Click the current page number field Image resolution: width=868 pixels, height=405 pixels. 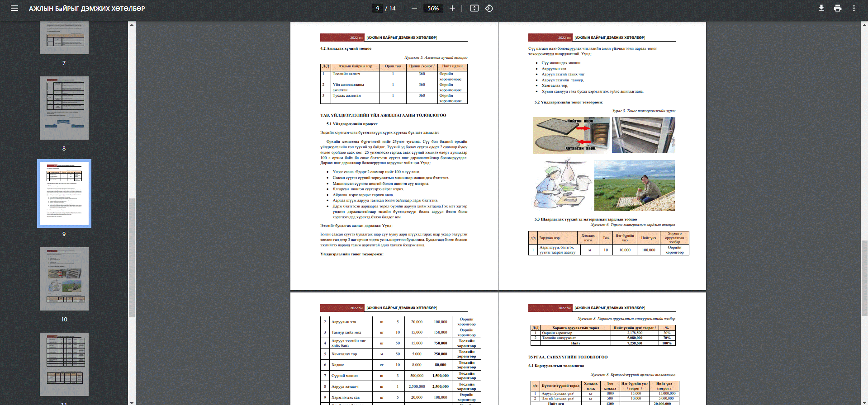click(378, 8)
